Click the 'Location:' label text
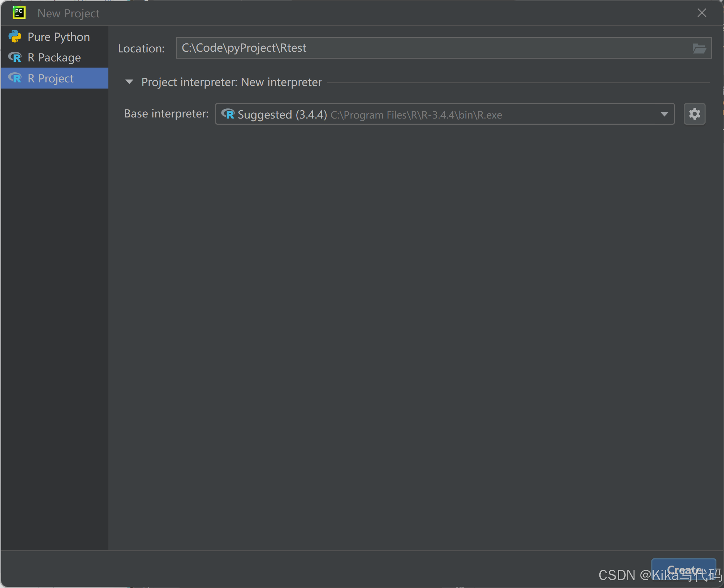This screenshot has width=724, height=588. tap(141, 48)
